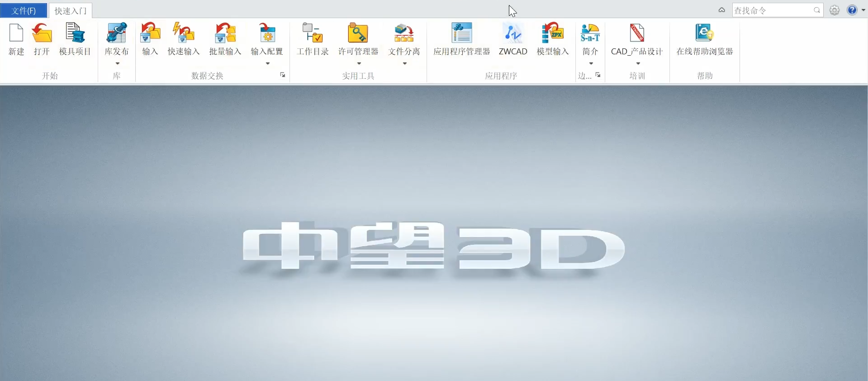Image resolution: width=868 pixels, height=381 pixels.
Task: Open 应用程序管理器 application manager
Action: click(x=462, y=33)
